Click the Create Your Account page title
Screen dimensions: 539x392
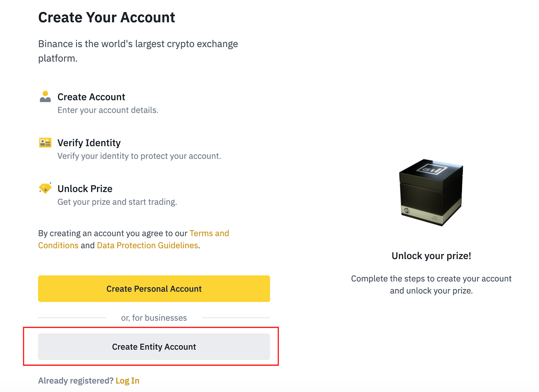click(x=106, y=18)
